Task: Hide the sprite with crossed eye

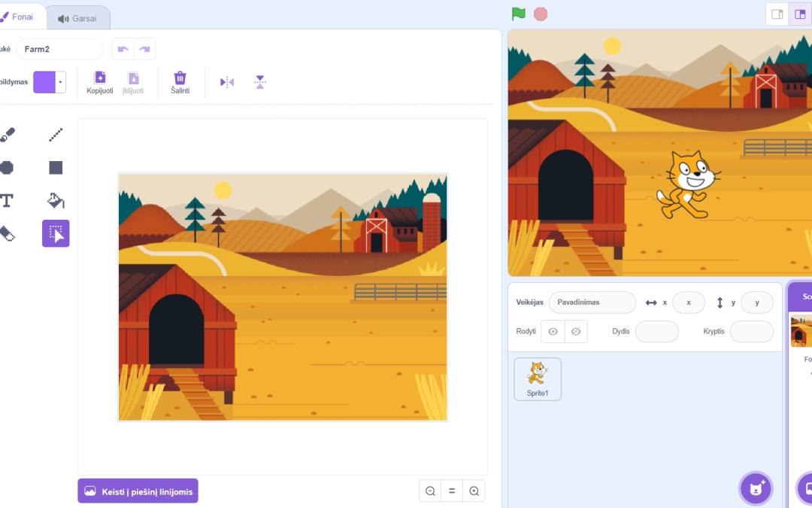Action: [x=576, y=332]
